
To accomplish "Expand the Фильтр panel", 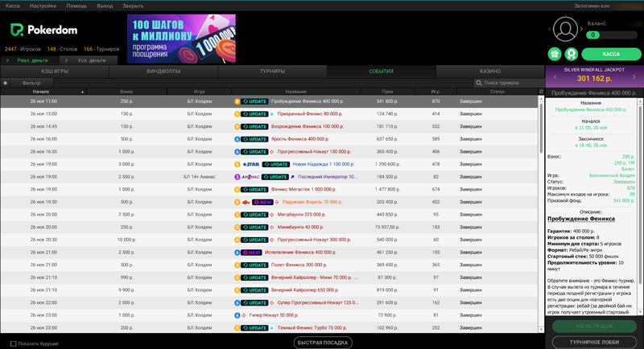I will tap(31, 83).
